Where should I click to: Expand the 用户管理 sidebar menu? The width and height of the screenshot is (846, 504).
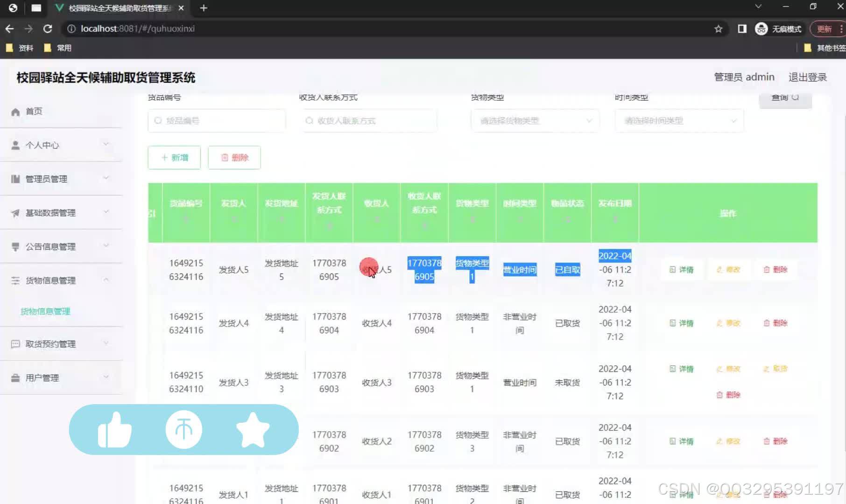point(61,378)
